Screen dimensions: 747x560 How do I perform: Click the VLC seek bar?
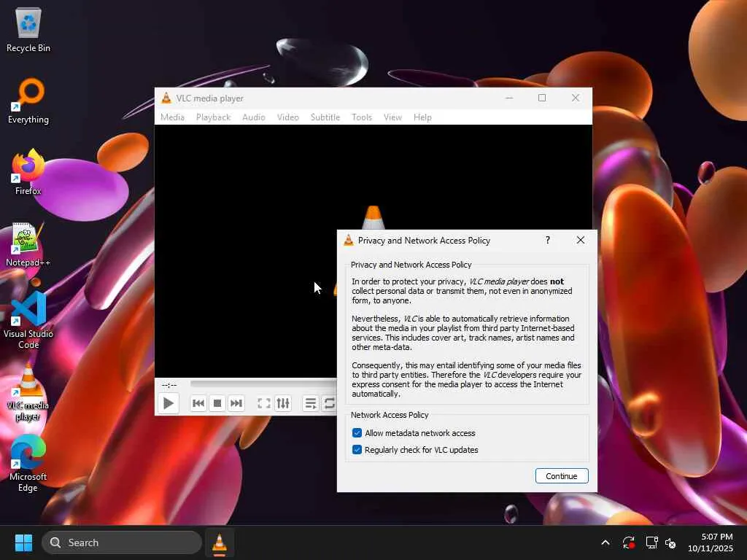click(263, 384)
